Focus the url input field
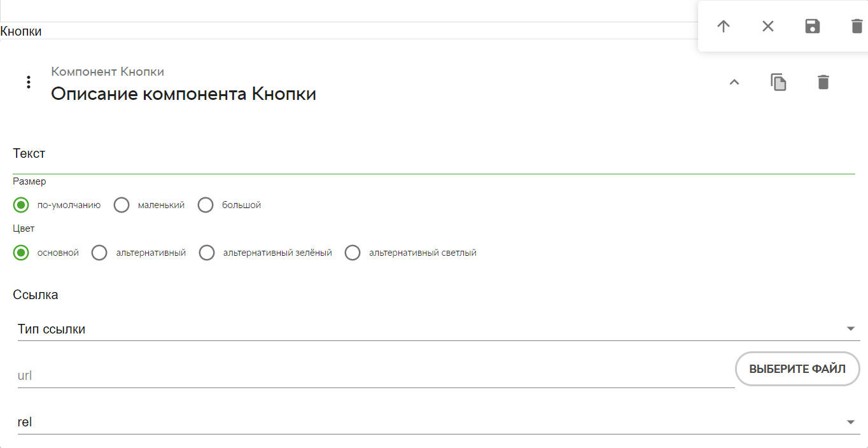The image size is (868, 448). [376, 375]
